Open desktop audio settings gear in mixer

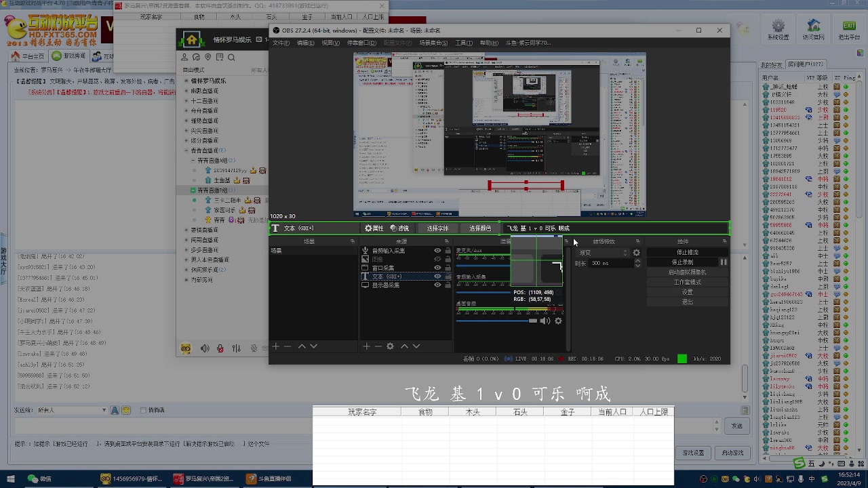coord(558,321)
